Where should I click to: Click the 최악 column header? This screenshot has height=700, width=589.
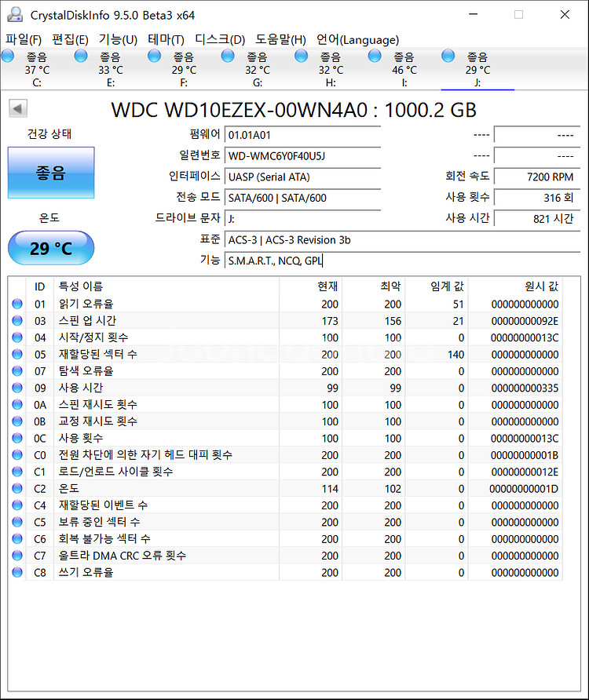click(374, 286)
